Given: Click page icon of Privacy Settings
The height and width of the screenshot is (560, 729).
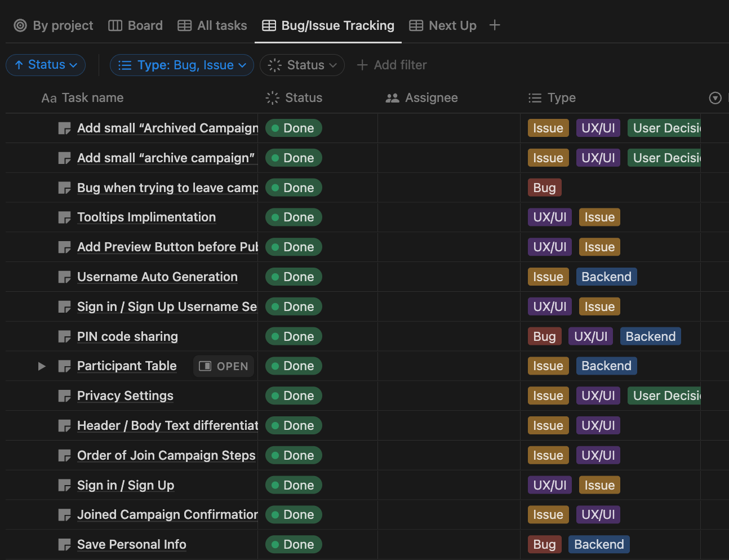Looking at the screenshot, I should (x=64, y=396).
